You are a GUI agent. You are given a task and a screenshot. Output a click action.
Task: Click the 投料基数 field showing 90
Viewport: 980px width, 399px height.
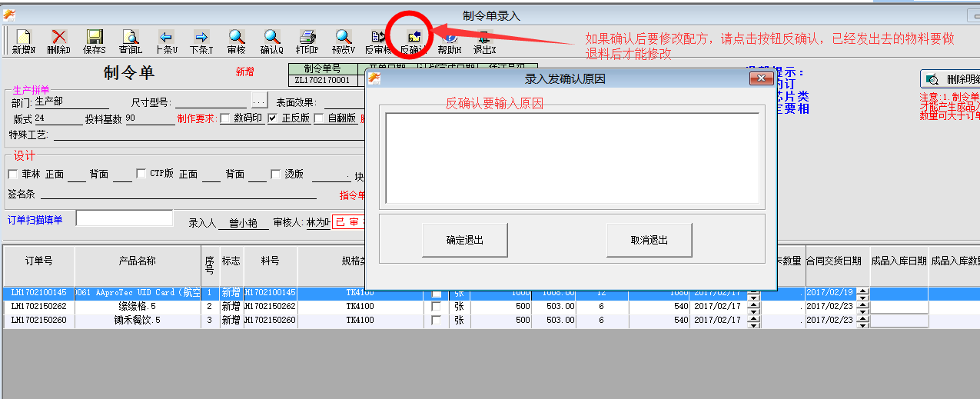pyautogui.click(x=149, y=118)
